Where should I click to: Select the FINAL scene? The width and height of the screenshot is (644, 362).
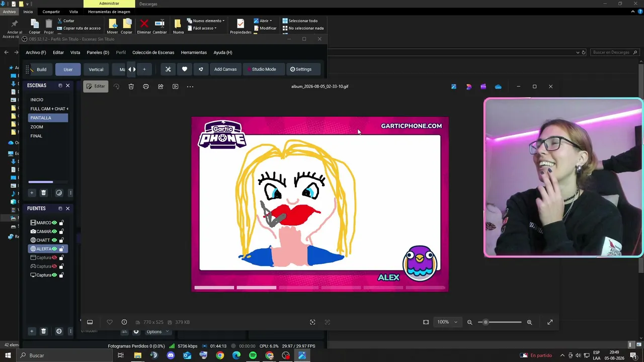[x=48, y=136]
